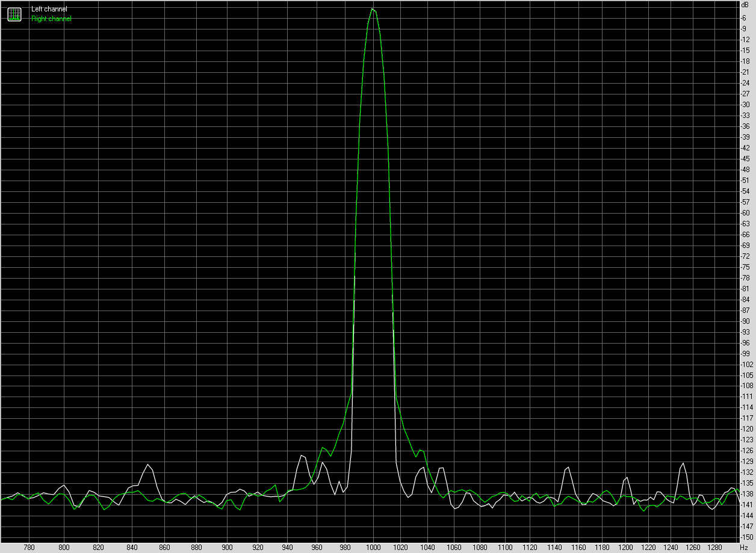Click the -141 dB axis label
This screenshot has height=553, width=756.
747,504
